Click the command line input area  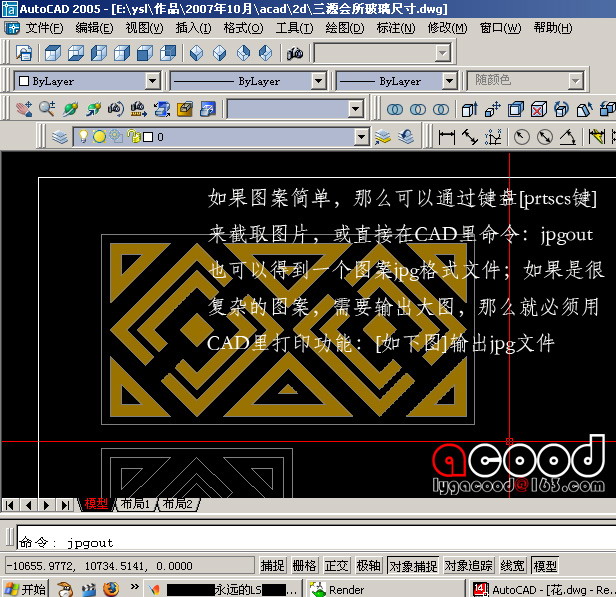(316, 537)
